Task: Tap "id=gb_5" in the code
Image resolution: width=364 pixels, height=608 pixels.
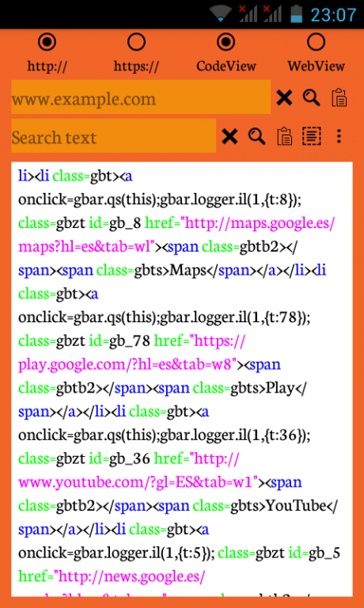Action: pyautogui.click(x=314, y=553)
